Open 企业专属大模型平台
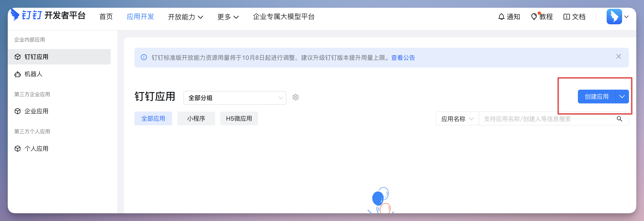Viewport: 644px width, 221px height. (284, 17)
